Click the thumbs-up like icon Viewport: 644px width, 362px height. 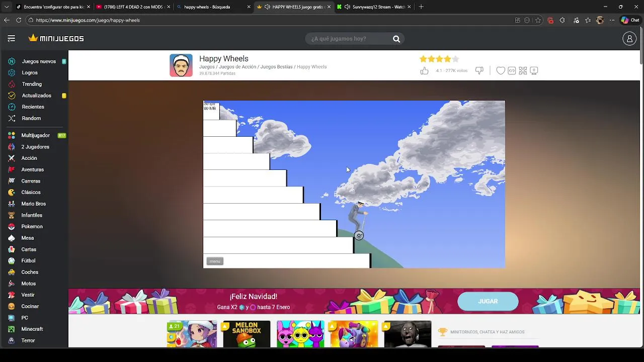coord(424,71)
